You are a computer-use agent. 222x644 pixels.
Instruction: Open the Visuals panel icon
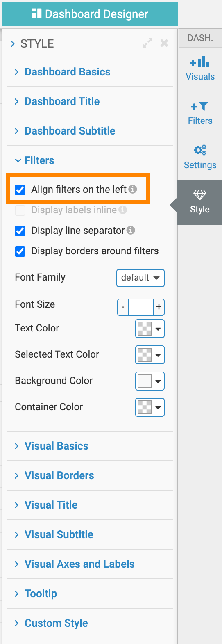point(200,62)
